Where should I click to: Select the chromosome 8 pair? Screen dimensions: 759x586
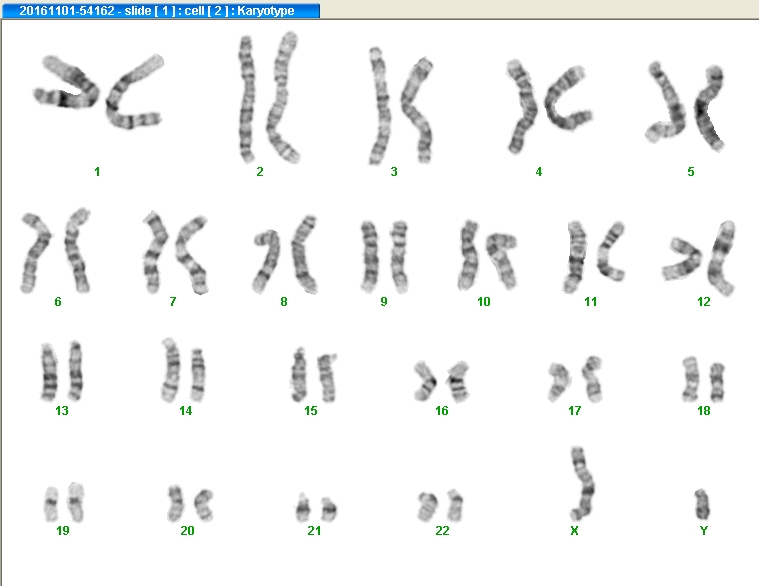(285, 255)
